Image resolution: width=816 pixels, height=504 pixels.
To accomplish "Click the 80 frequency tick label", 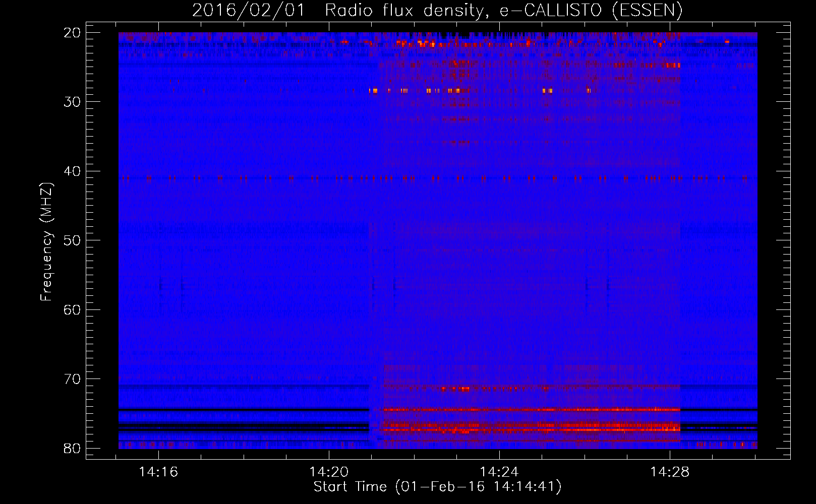I will (72, 449).
